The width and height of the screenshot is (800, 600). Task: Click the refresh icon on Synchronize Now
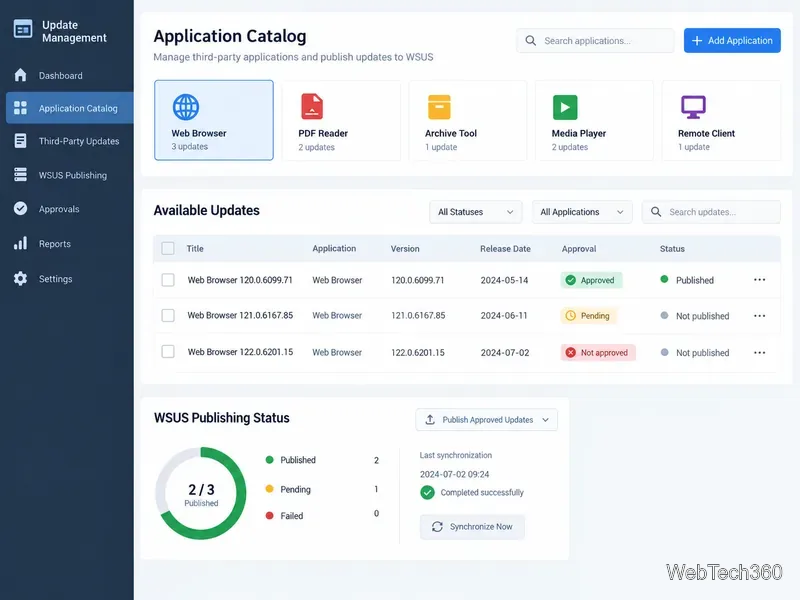point(437,527)
